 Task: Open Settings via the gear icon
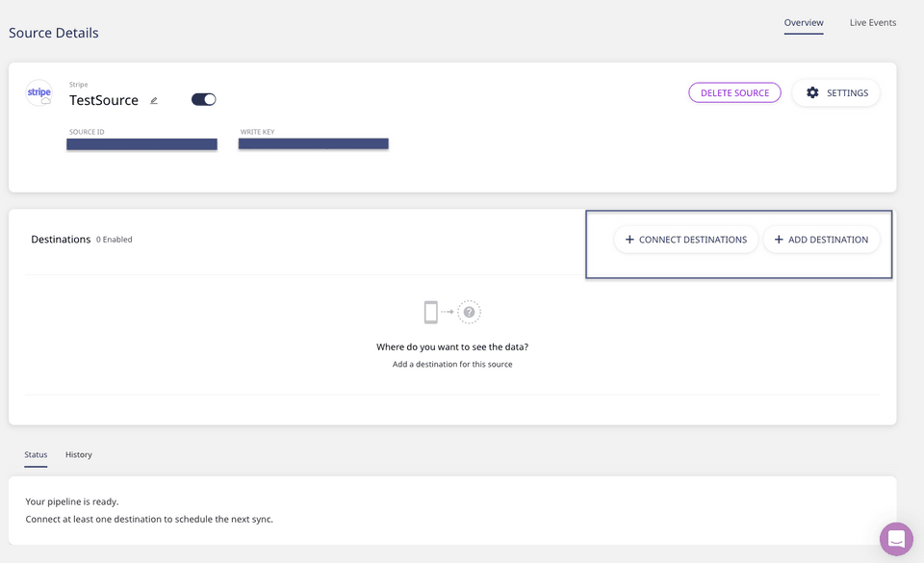click(812, 92)
